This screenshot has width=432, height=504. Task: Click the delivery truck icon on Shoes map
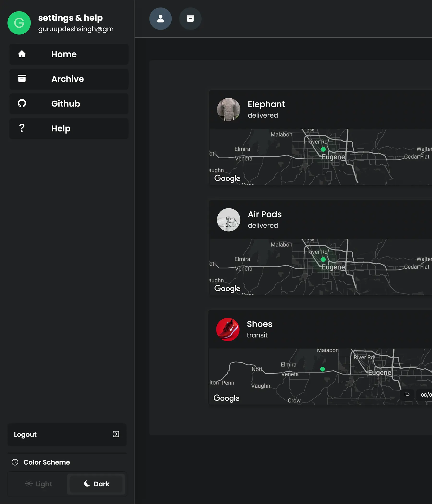pos(407,395)
